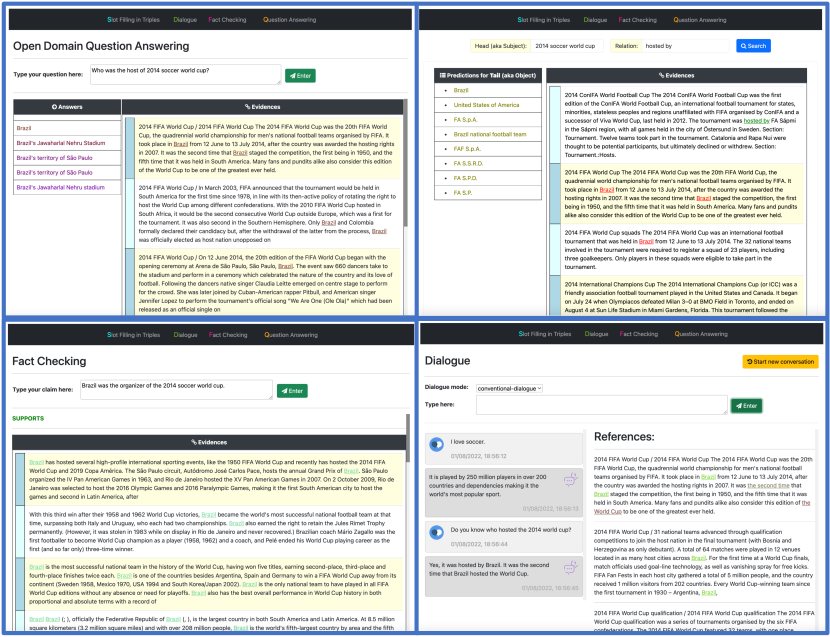Select 'FA S.P.D.' prediction

465,178
